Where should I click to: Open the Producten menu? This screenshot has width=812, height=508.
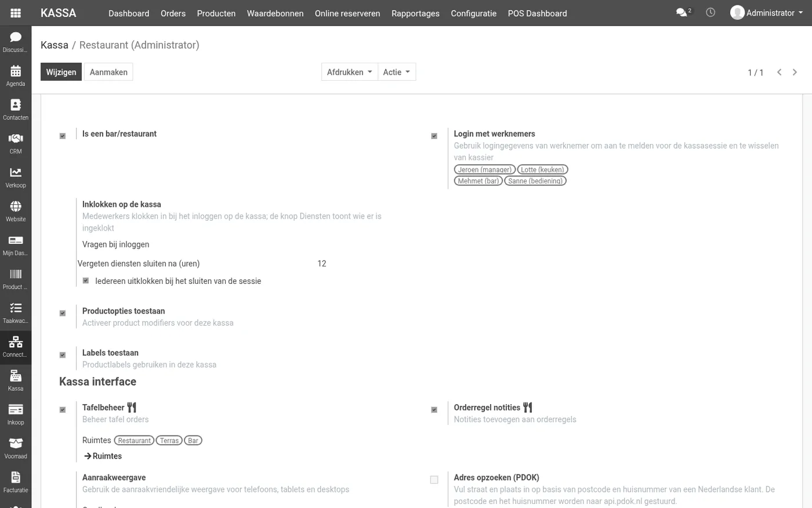tap(216, 13)
